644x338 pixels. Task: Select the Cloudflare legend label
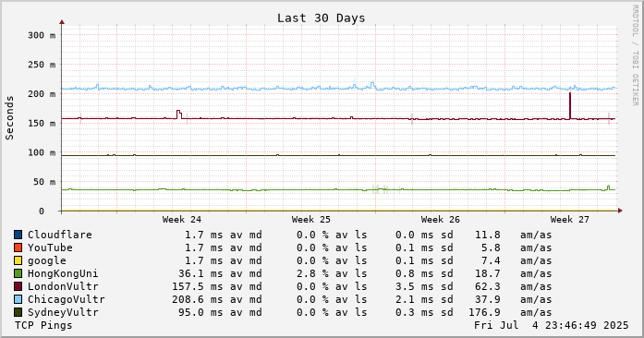[x=60, y=235]
